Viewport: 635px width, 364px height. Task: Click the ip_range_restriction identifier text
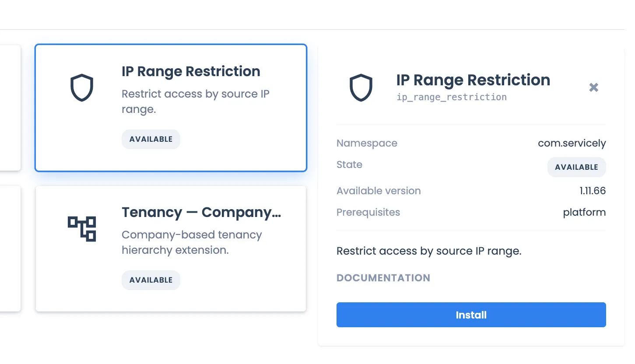[x=452, y=97]
